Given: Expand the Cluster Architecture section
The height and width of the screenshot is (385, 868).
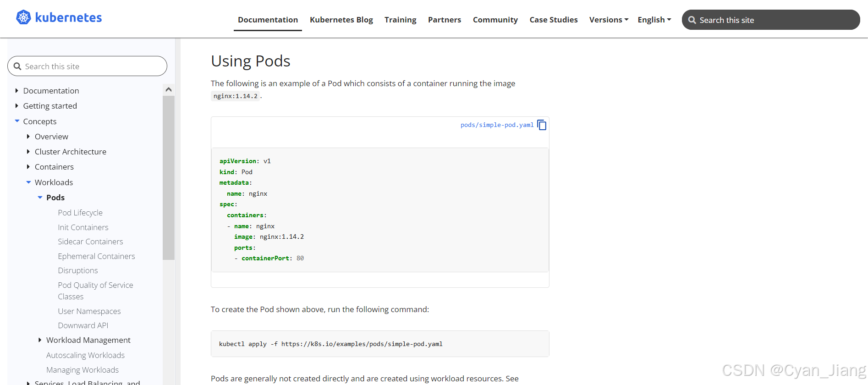Looking at the screenshot, I should pos(28,152).
